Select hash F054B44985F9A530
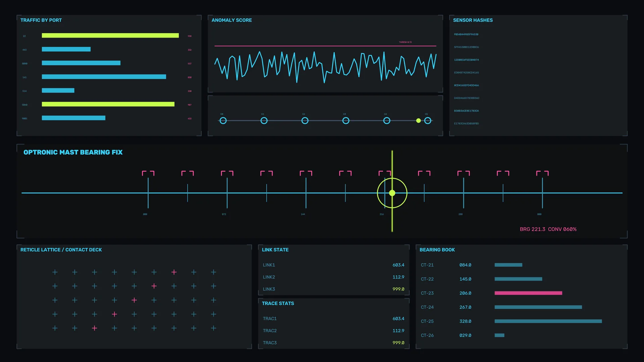 coord(466,34)
